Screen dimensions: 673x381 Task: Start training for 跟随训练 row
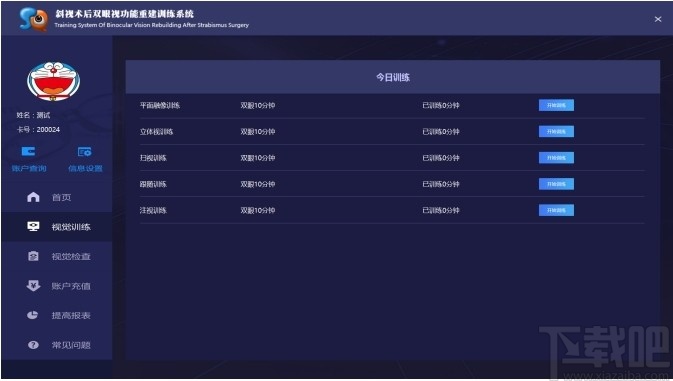(x=556, y=184)
